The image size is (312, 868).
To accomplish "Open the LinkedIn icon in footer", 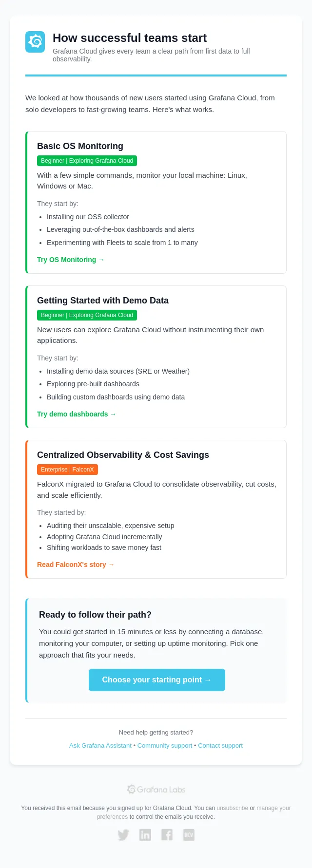I will (x=145, y=835).
